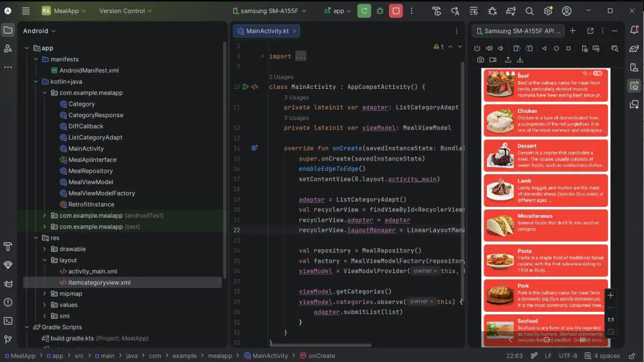Open Search Everywhere magnifier icon
The image size is (644, 362).
[529, 11]
